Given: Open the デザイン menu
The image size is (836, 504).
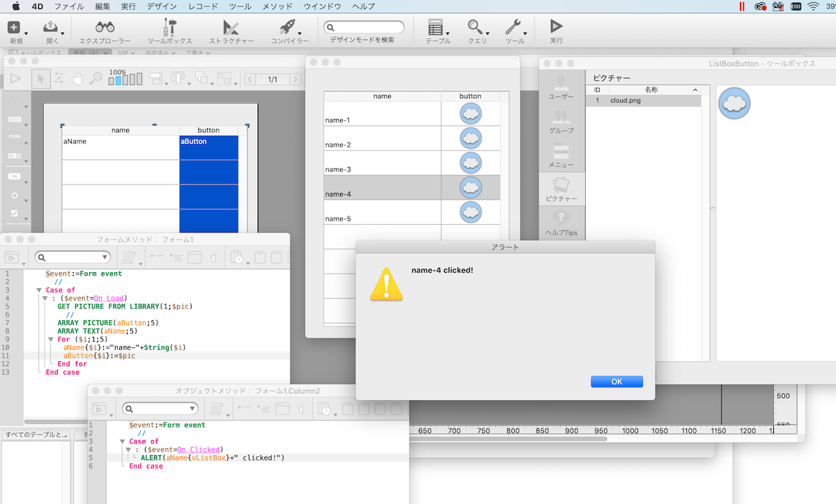Looking at the screenshot, I should coord(162,6).
